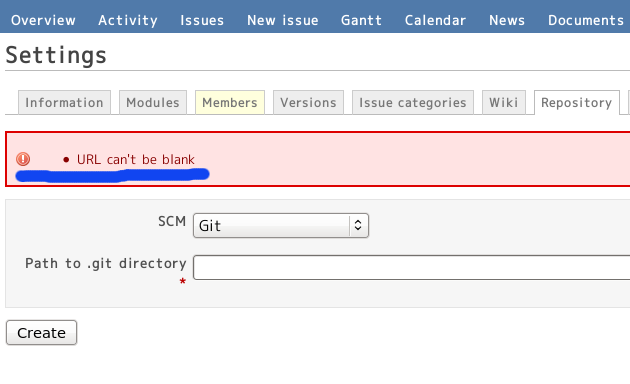Open the Versions tab
630x384 pixels.
(308, 102)
